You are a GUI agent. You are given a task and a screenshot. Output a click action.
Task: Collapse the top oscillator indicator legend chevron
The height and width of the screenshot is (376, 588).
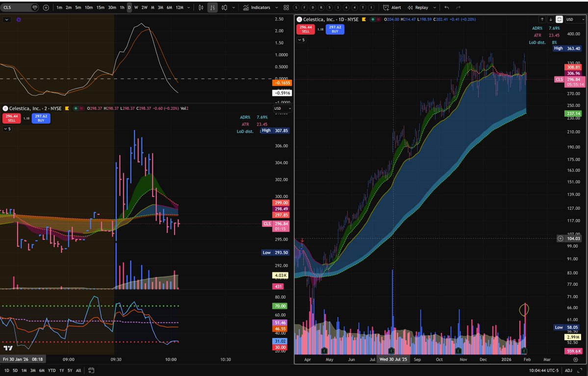[x=7, y=20]
